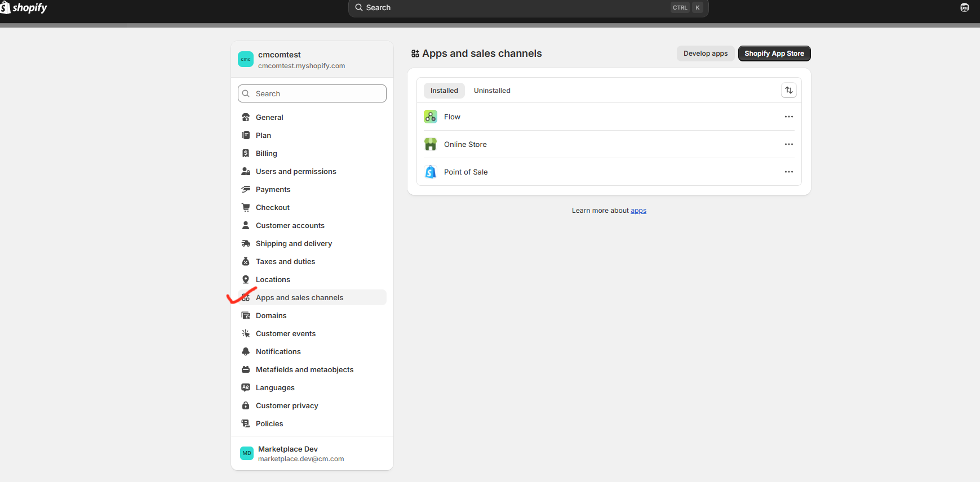This screenshot has height=482, width=980.
Task: Click the settings sidebar Search field
Action: 312,93
